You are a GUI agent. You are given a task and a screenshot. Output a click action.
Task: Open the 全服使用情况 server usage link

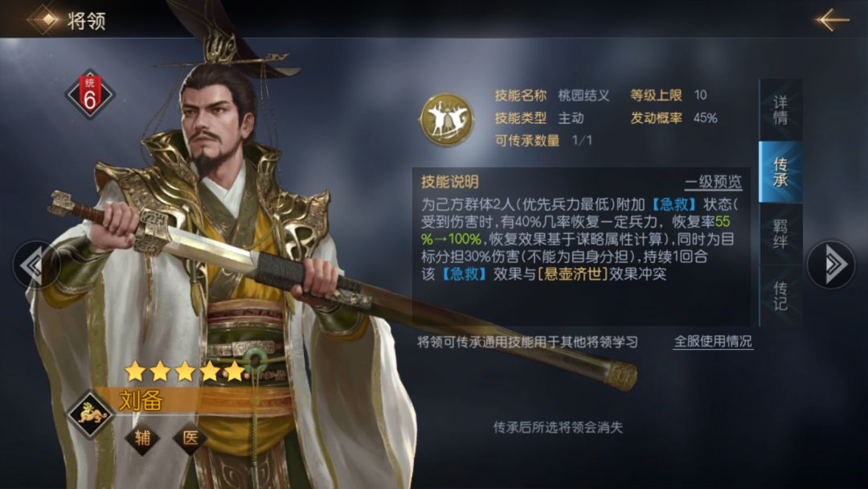pos(712,341)
